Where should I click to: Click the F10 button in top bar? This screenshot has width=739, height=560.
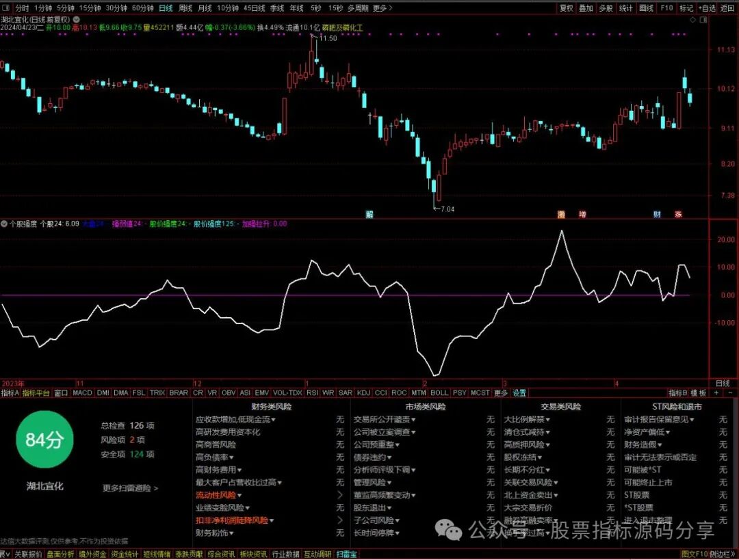(x=666, y=8)
